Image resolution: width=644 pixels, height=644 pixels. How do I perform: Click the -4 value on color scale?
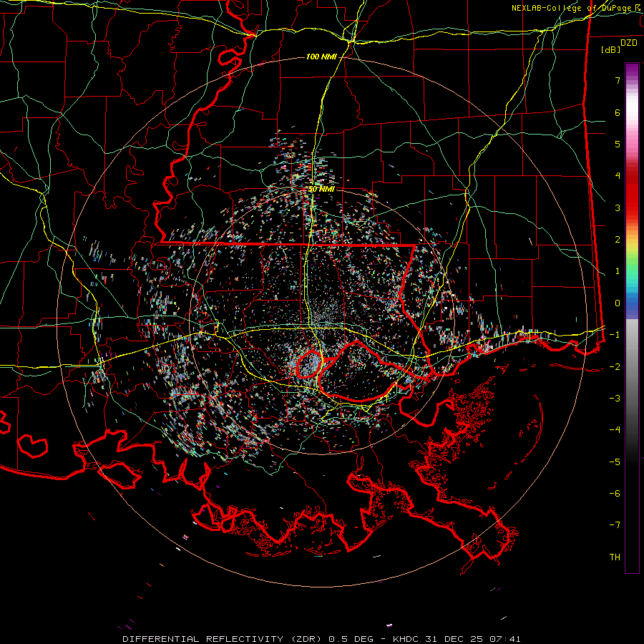coord(615,430)
